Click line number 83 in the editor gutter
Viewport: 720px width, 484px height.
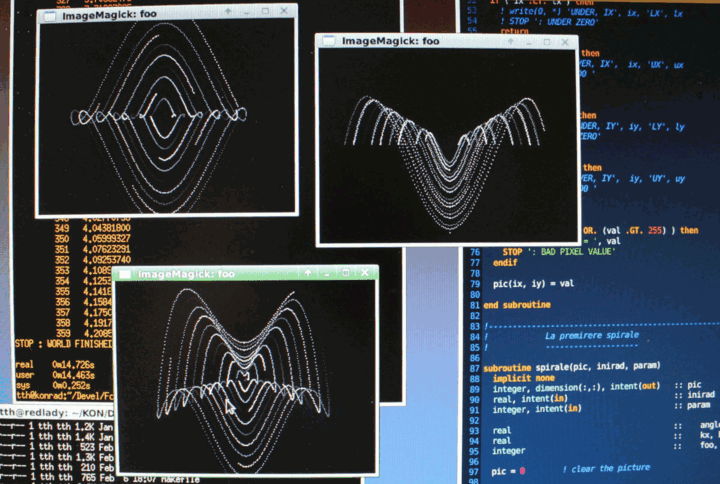(x=474, y=326)
